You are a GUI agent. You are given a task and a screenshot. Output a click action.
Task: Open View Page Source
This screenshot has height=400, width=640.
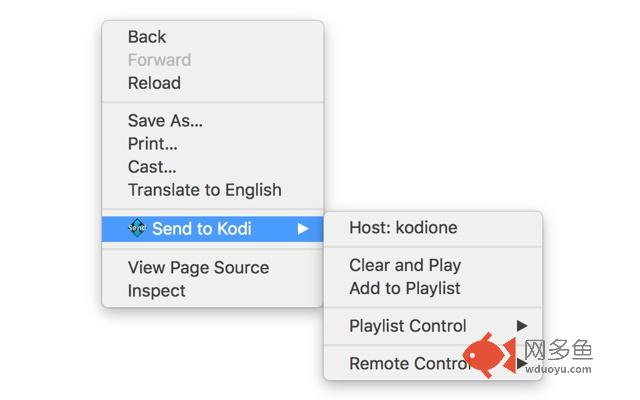tap(198, 268)
